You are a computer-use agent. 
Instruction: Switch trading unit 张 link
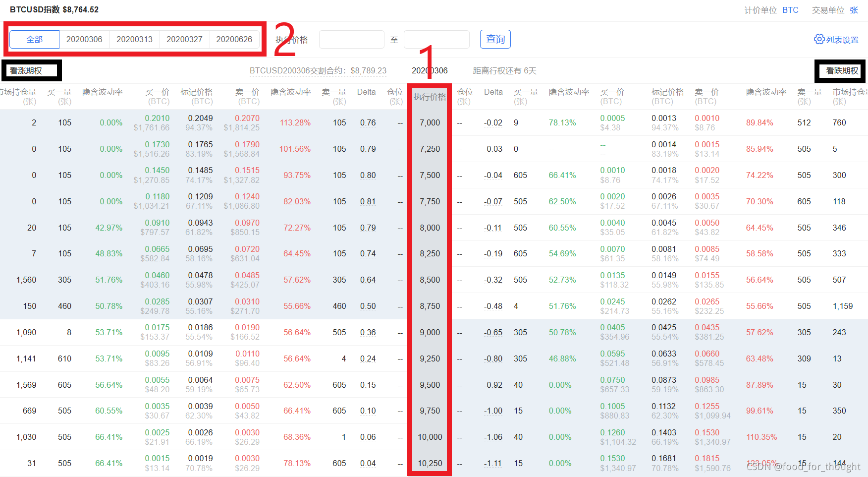tap(854, 10)
